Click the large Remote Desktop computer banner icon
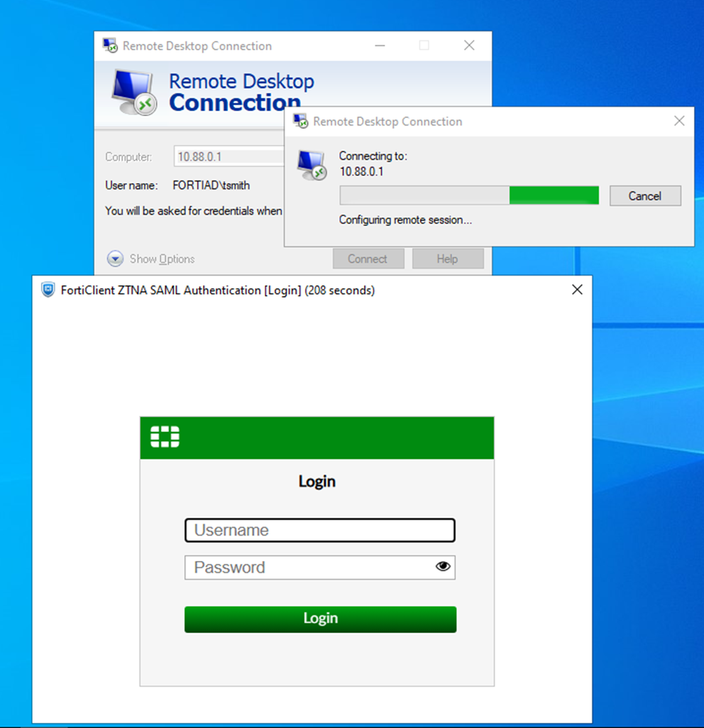 pos(134,92)
